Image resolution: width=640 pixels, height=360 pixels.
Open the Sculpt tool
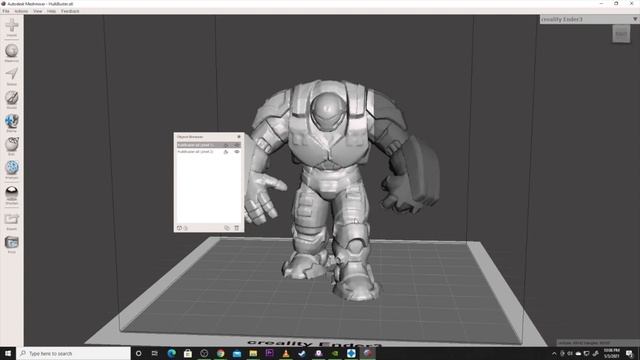coord(11,100)
